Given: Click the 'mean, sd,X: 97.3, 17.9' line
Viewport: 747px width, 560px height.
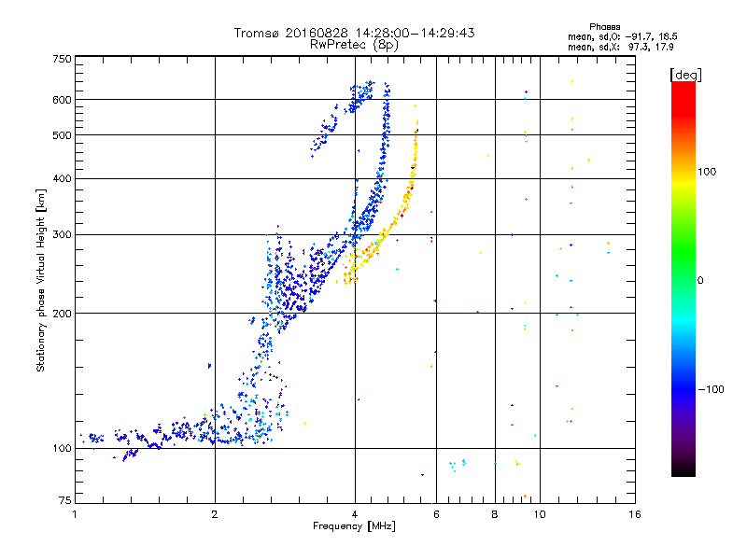Looking at the screenshot, I should click(620, 47).
